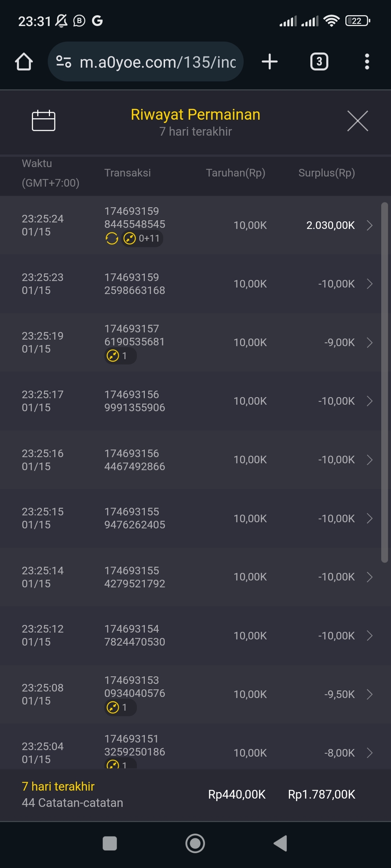Open a new browser tab

270,61
